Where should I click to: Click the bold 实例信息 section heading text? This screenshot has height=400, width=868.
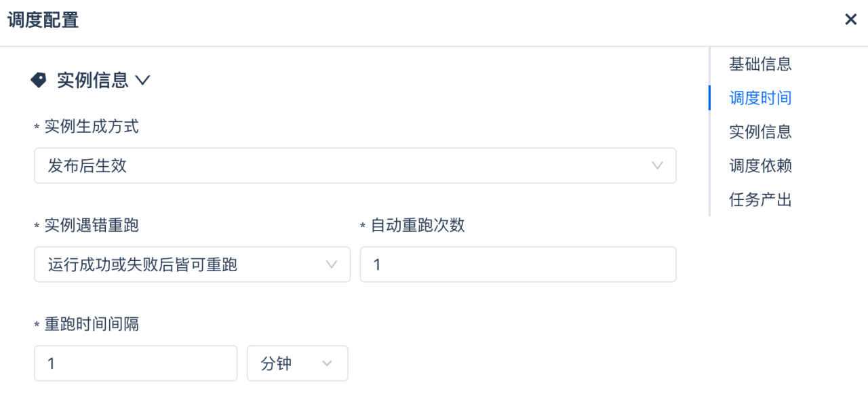tap(92, 81)
